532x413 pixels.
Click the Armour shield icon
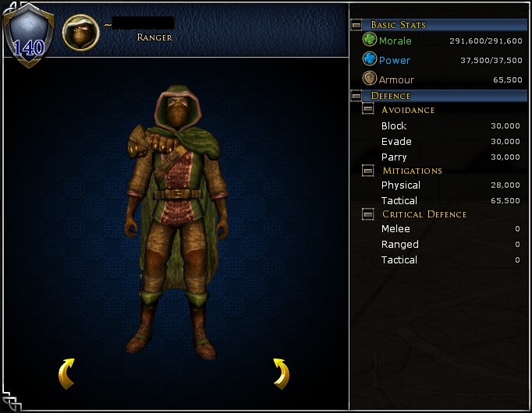pyautogui.click(x=370, y=78)
